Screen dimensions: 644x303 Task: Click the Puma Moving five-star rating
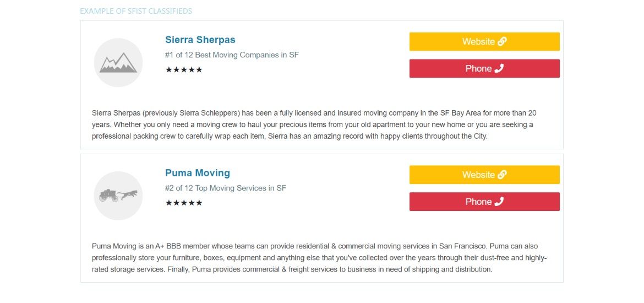tap(184, 203)
